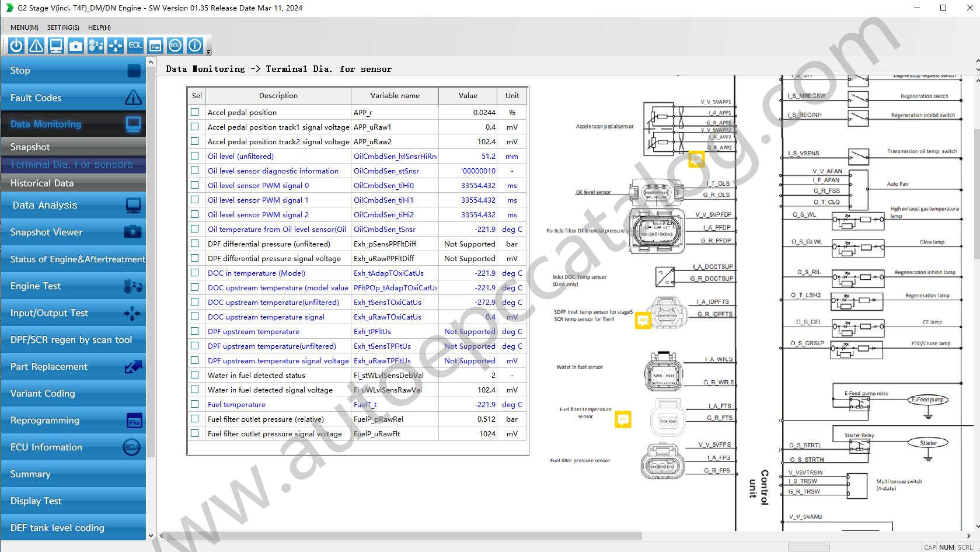Click the Input/Output Test arrows icon
Viewport: 980px width, 552px height.
[x=115, y=45]
